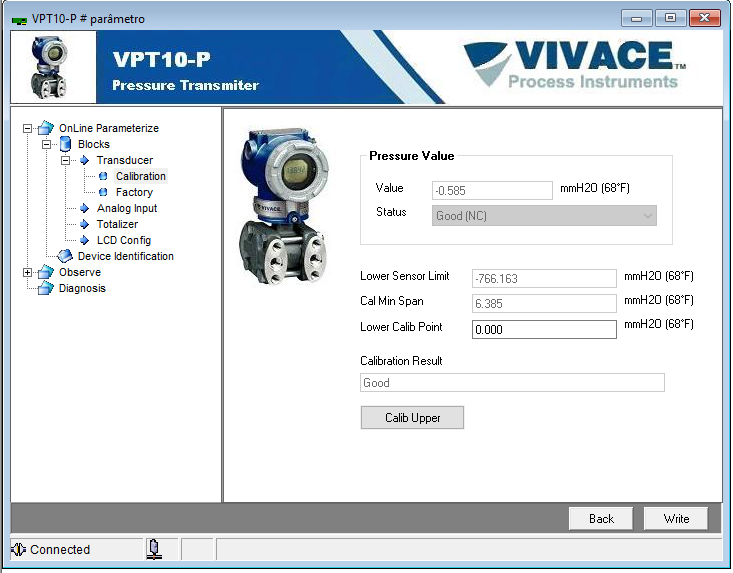Select OnLine Parameterize in the tree
733x573 pixels.
(108, 128)
